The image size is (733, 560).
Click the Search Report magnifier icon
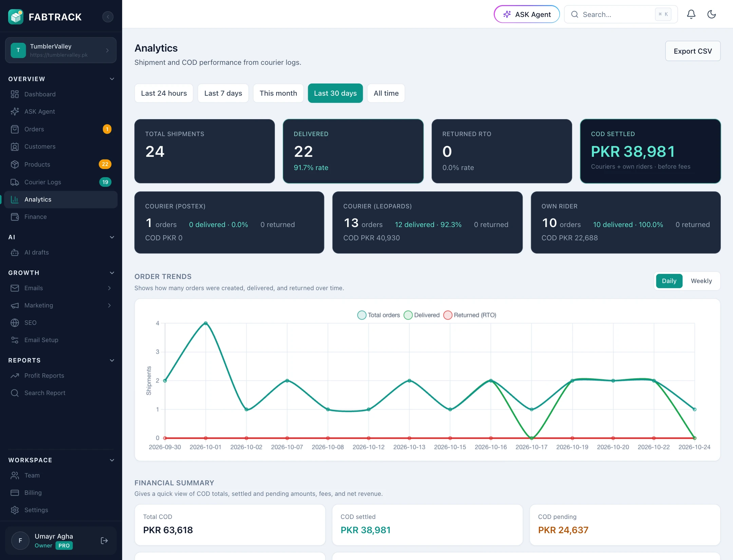(x=15, y=393)
